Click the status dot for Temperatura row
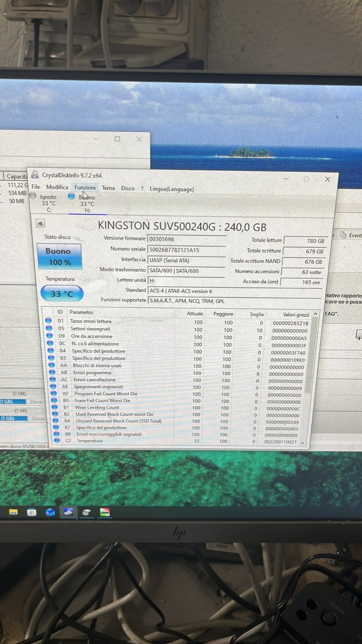The image size is (362, 644). click(x=57, y=440)
